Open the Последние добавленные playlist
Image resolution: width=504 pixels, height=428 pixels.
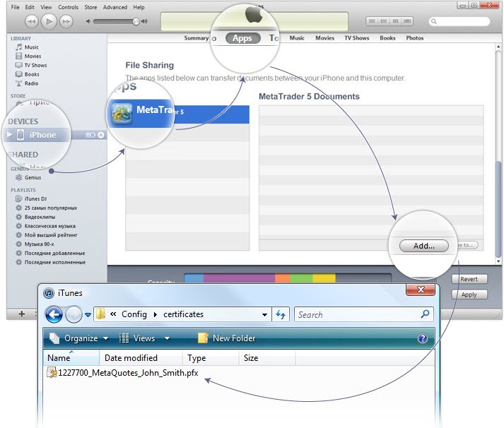click(54, 253)
